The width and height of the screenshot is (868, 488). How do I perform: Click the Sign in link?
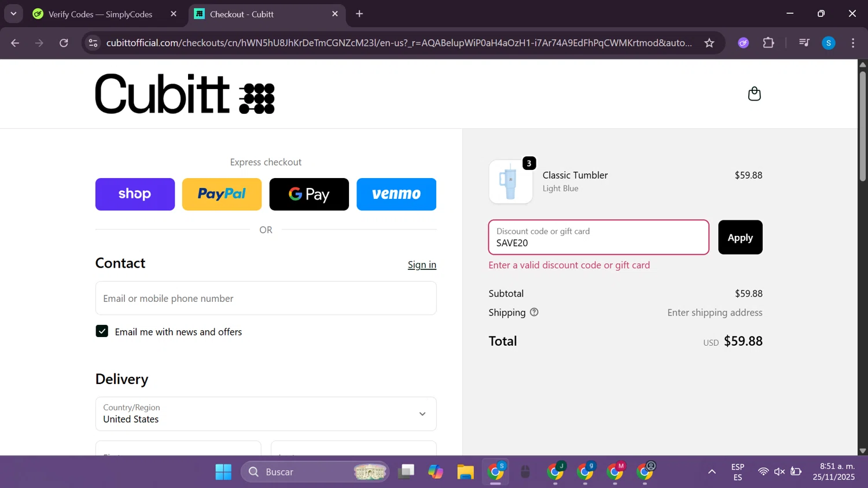[x=422, y=265]
